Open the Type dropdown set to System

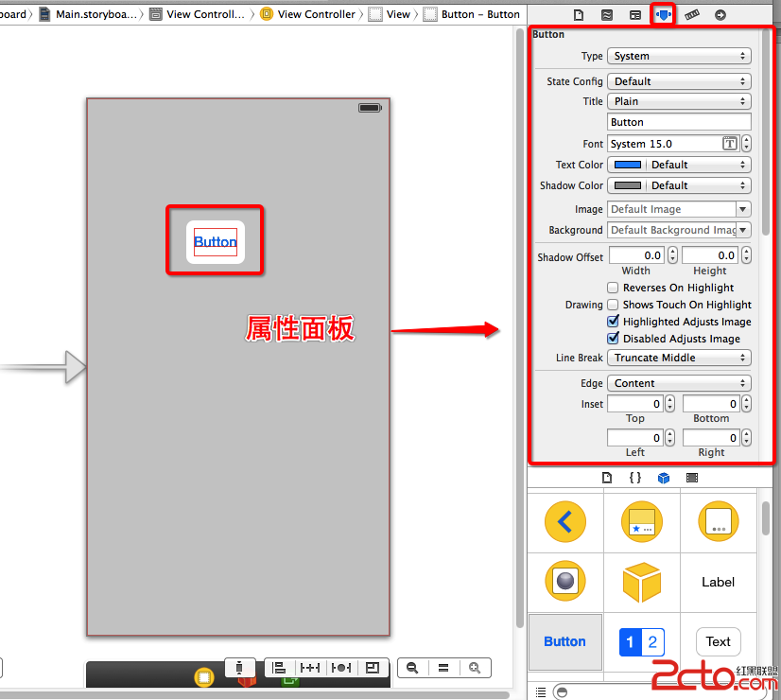tap(679, 56)
